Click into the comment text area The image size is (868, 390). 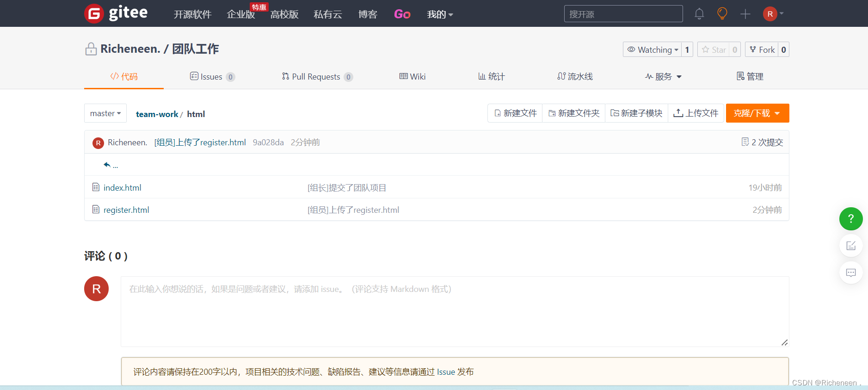[455, 311]
